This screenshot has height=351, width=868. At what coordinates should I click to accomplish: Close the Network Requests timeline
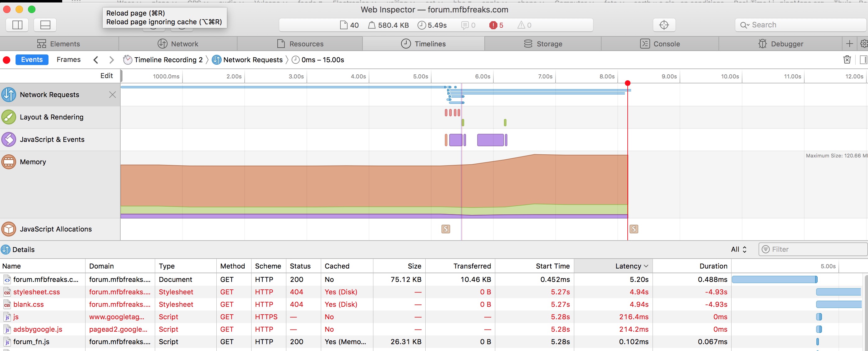(x=113, y=95)
